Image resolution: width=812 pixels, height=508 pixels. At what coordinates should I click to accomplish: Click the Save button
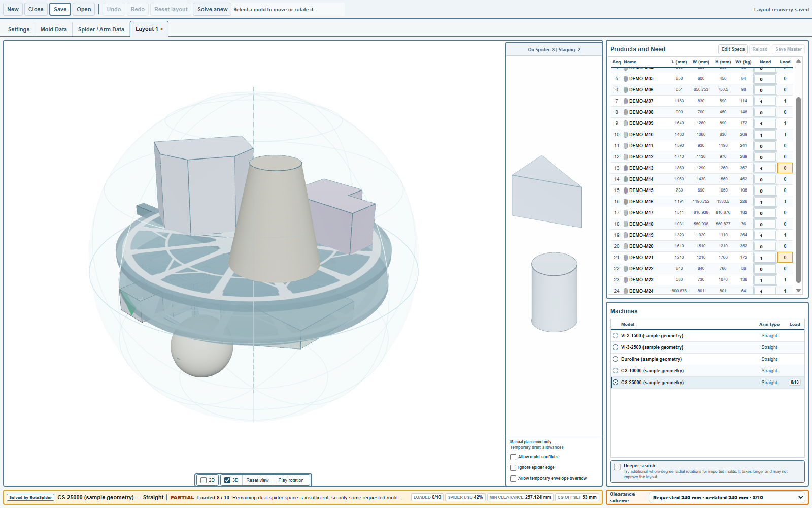tap(60, 9)
